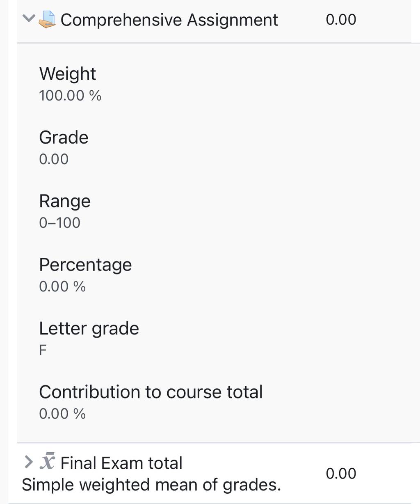Click the Simple weighted mean of grades text

point(151,485)
